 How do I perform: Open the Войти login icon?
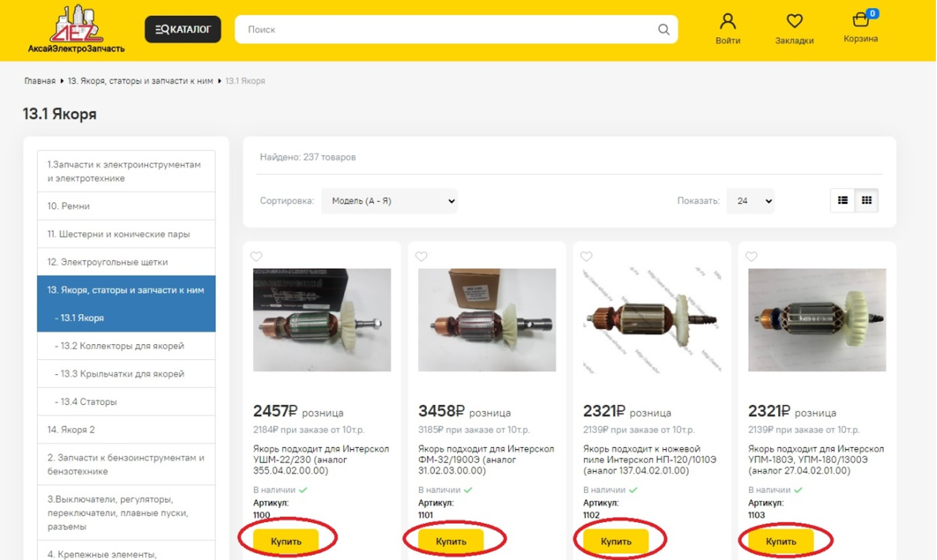[x=728, y=29]
